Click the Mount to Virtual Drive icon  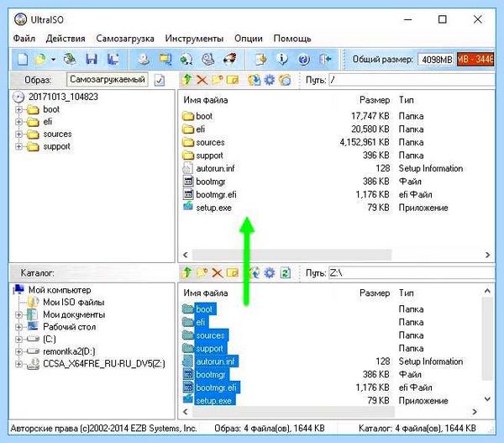tap(208, 59)
